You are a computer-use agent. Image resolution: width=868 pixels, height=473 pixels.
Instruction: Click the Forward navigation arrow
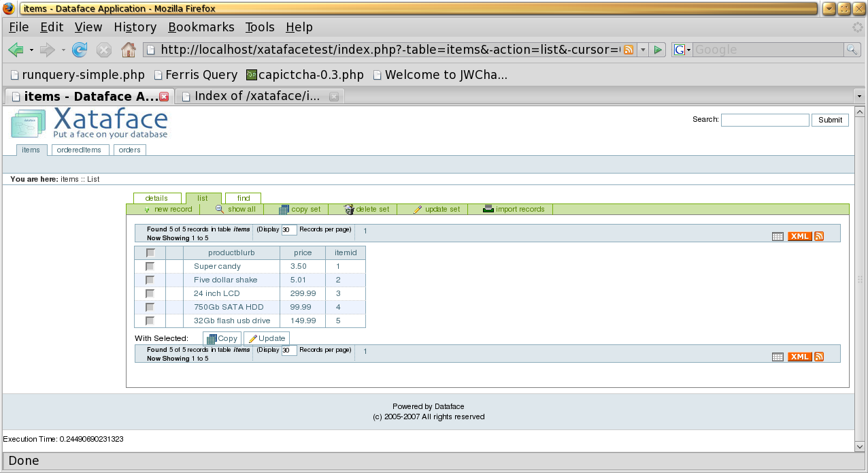click(48, 50)
